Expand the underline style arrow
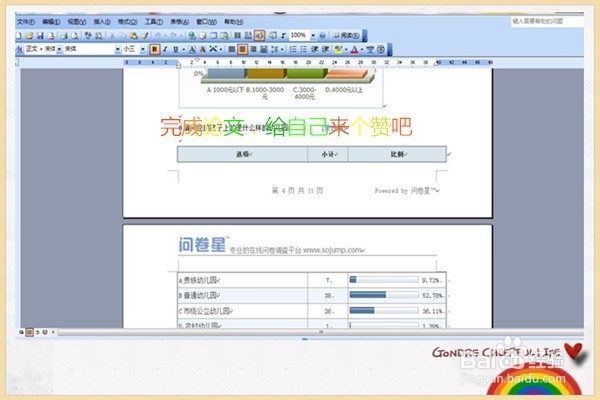Screen dimensions: 600x400 pos(184,49)
